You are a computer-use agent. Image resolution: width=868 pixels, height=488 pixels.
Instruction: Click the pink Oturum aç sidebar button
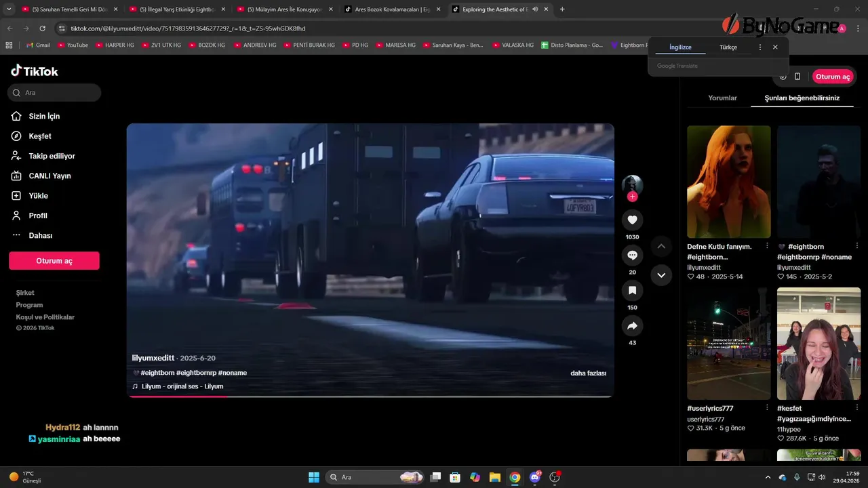tap(54, 261)
